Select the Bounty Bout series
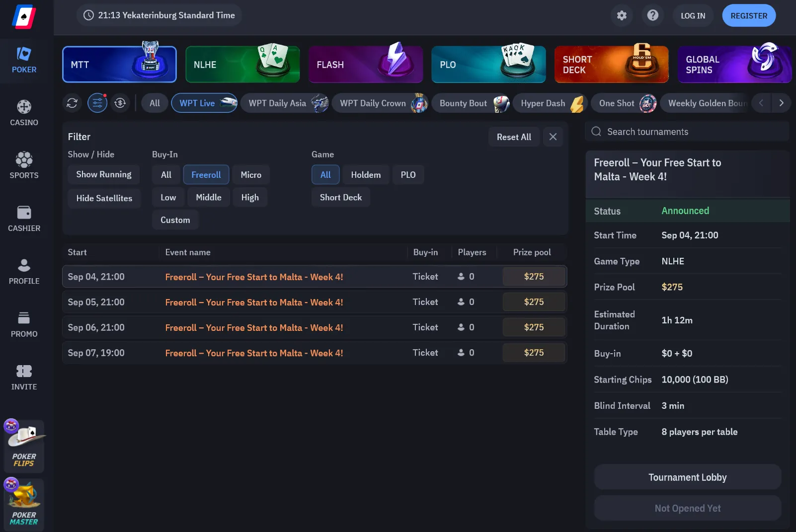Image resolution: width=796 pixels, height=532 pixels. coord(471,103)
